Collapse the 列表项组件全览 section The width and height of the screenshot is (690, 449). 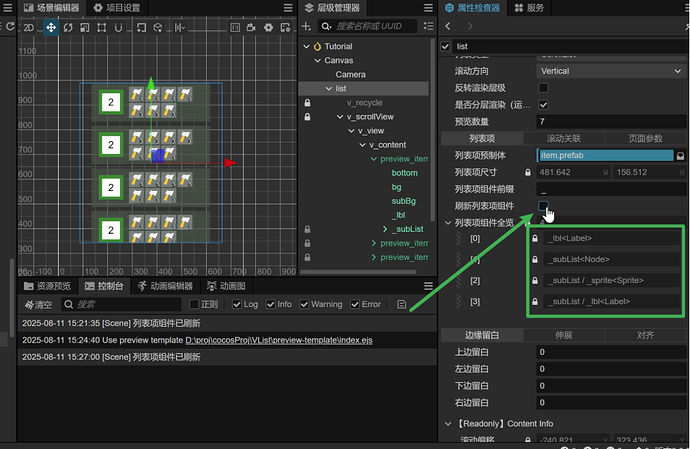click(x=448, y=223)
